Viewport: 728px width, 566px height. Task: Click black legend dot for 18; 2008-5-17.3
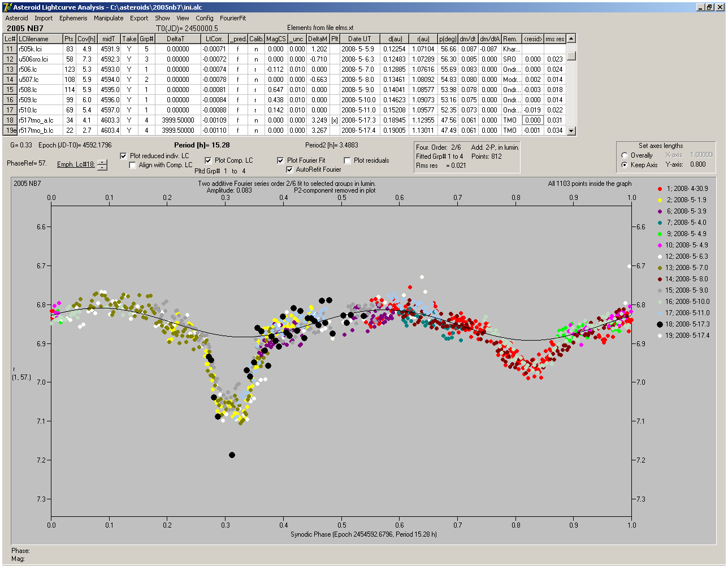tap(660, 324)
